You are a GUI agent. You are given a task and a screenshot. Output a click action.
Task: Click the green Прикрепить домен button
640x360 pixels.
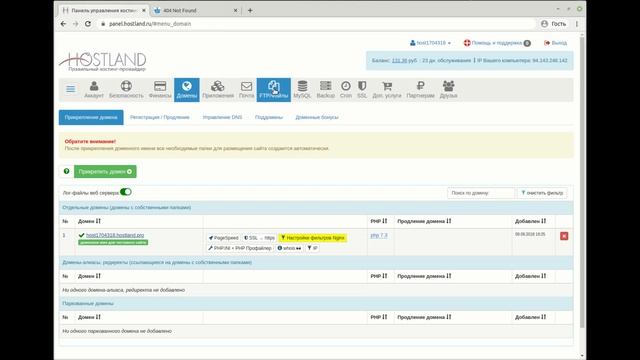pos(105,171)
